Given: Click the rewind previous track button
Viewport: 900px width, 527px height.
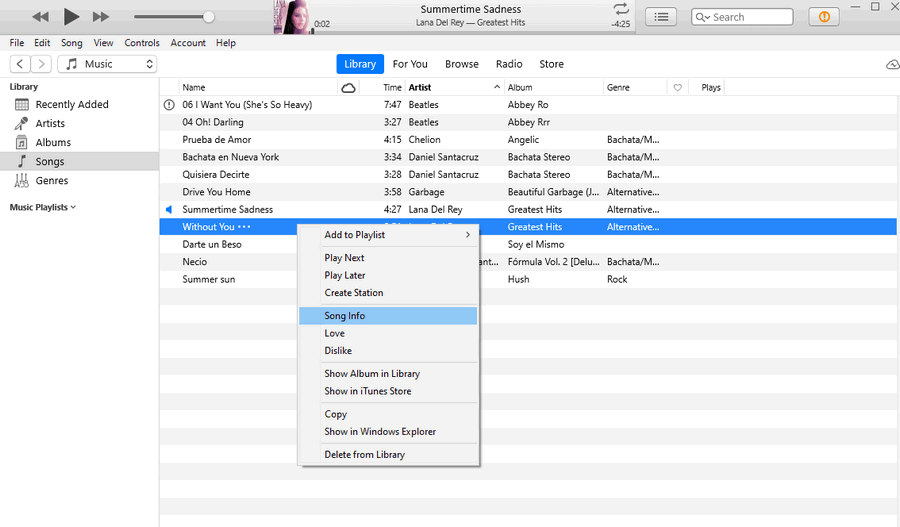Looking at the screenshot, I should click(40, 17).
